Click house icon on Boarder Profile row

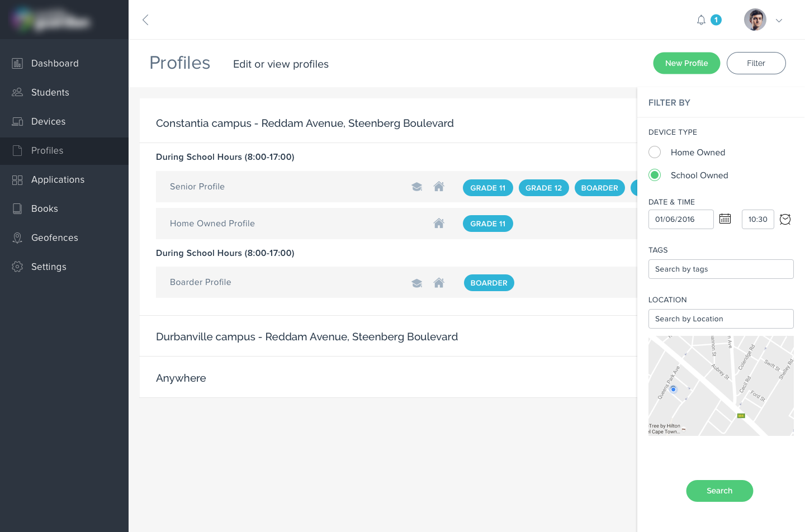(439, 283)
